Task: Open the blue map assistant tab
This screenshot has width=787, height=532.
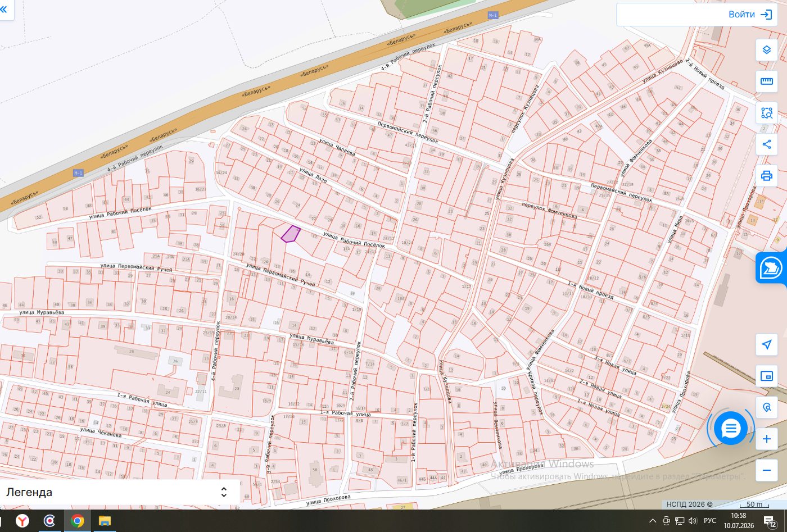Action: pyautogui.click(x=772, y=268)
